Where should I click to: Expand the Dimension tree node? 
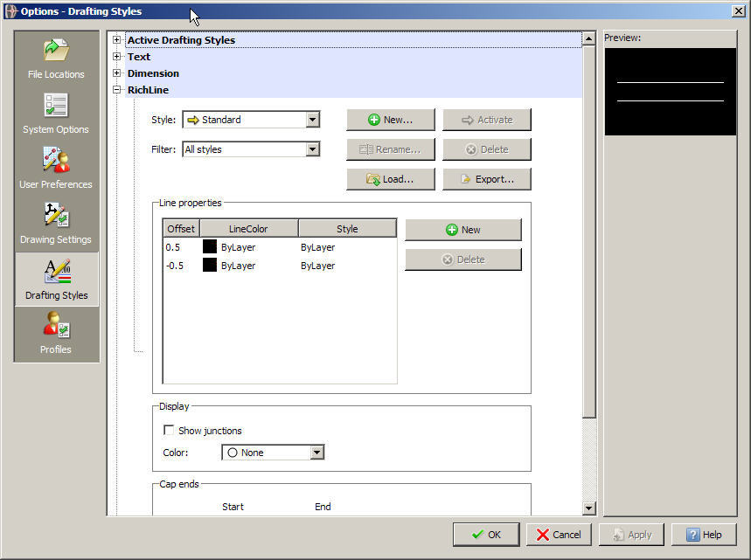pyautogui.click(x=117, y=73)
